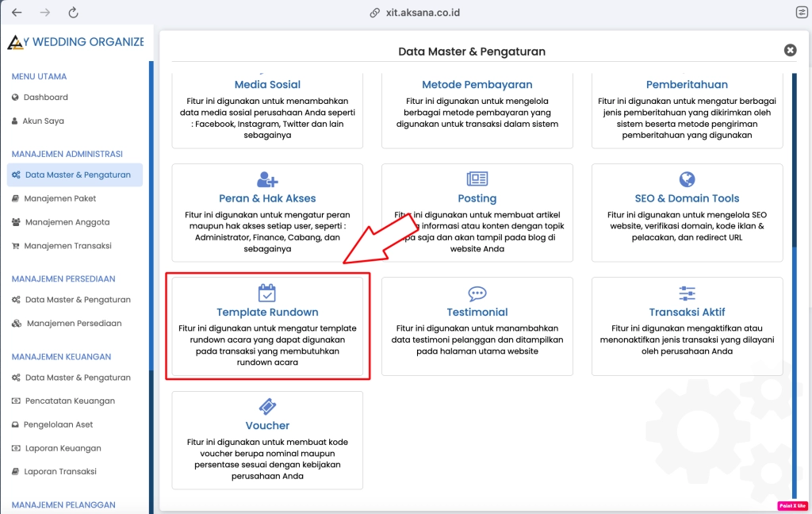Open the Metode Pembayaran feature link

pos(477,85)
